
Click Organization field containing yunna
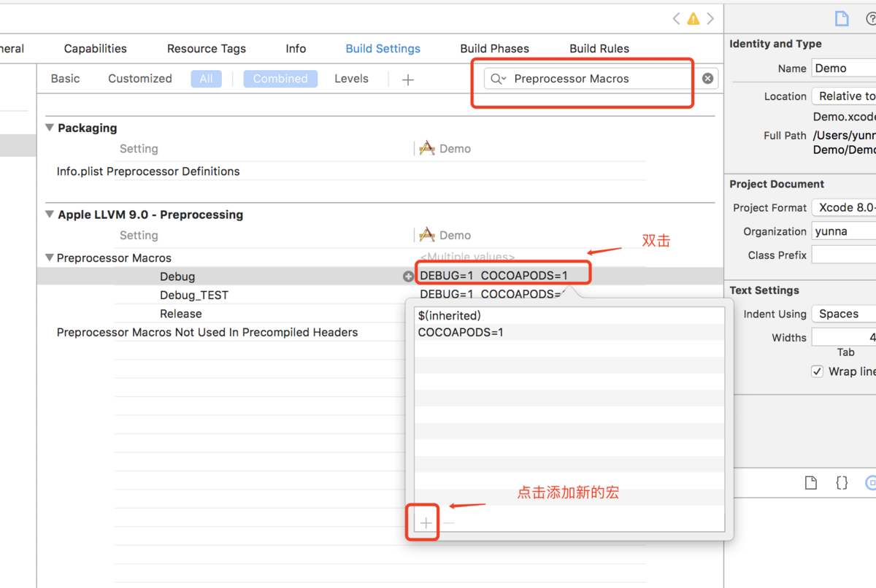(x=844, y=231)
